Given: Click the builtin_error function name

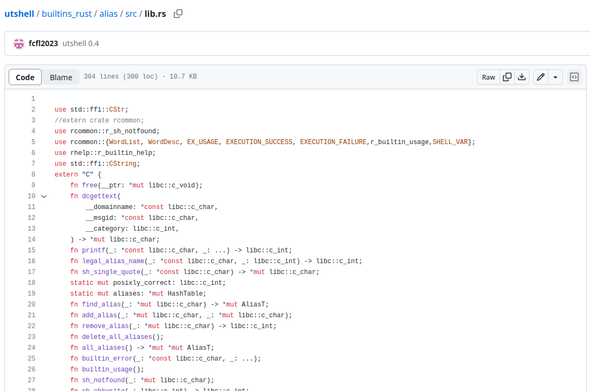Looking at the screenshot, I should pyautogui.click(x=107, y=359).
